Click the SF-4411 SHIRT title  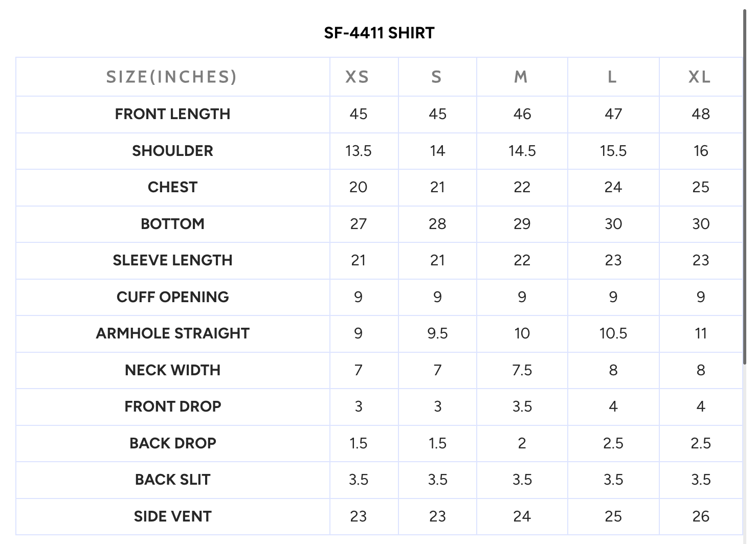(379, 33)
